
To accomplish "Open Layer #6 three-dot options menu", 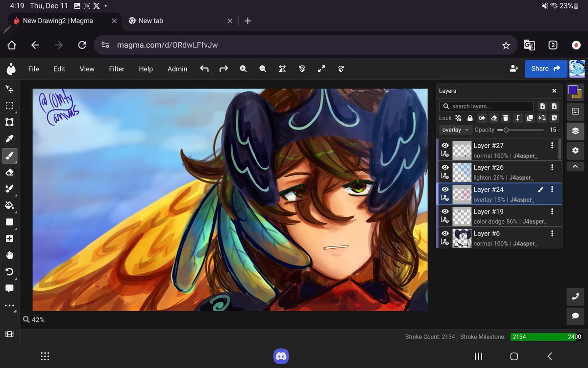I will tap(552, 234).
